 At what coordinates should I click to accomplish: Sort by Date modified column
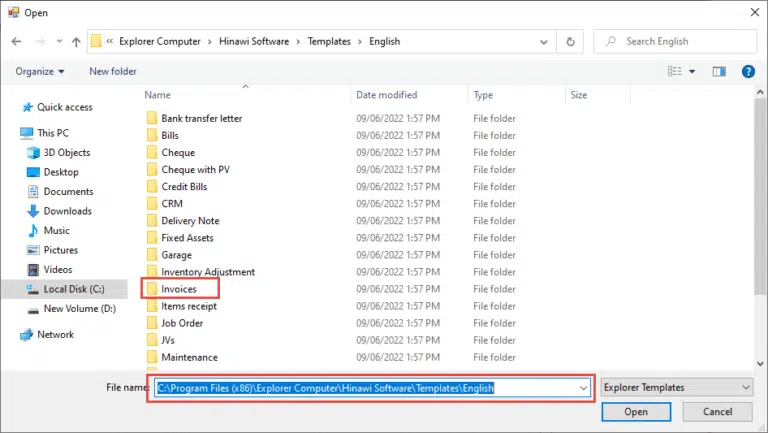click(x=386, y=95)
